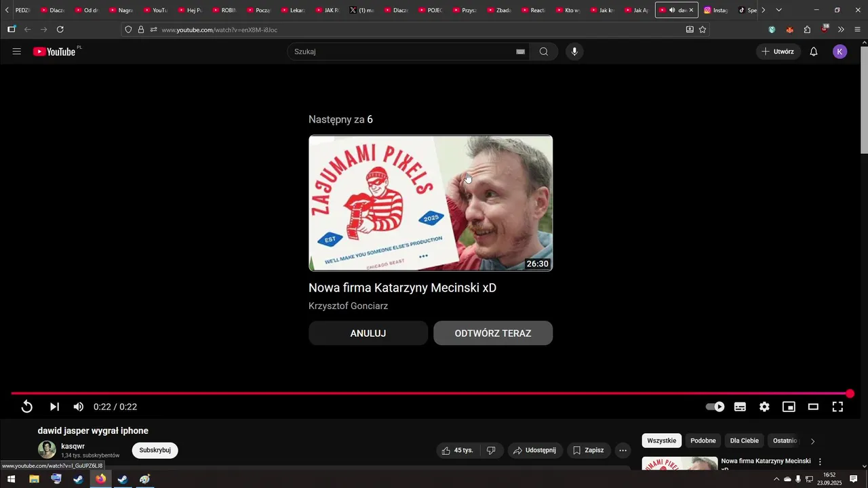Viewport: 868px width, 488px height.
Task: Open the Windows Start menu
Action: [x=11, y=479]
